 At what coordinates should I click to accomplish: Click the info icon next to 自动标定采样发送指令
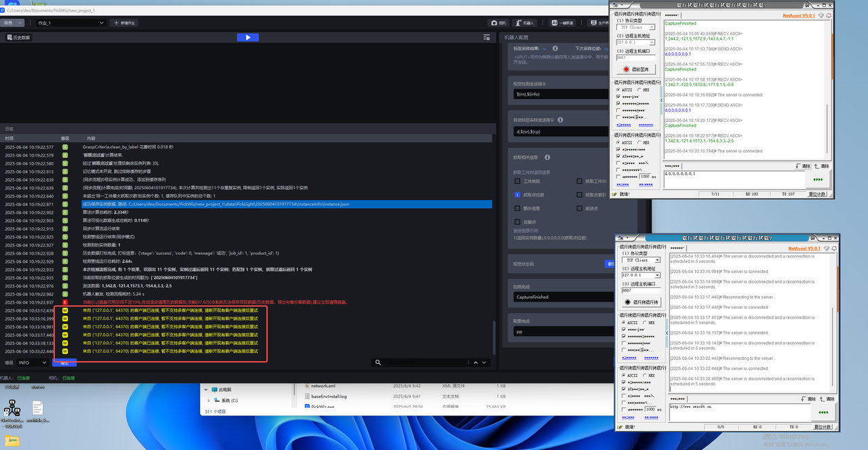pyautogui.click(x=559, y=120)
